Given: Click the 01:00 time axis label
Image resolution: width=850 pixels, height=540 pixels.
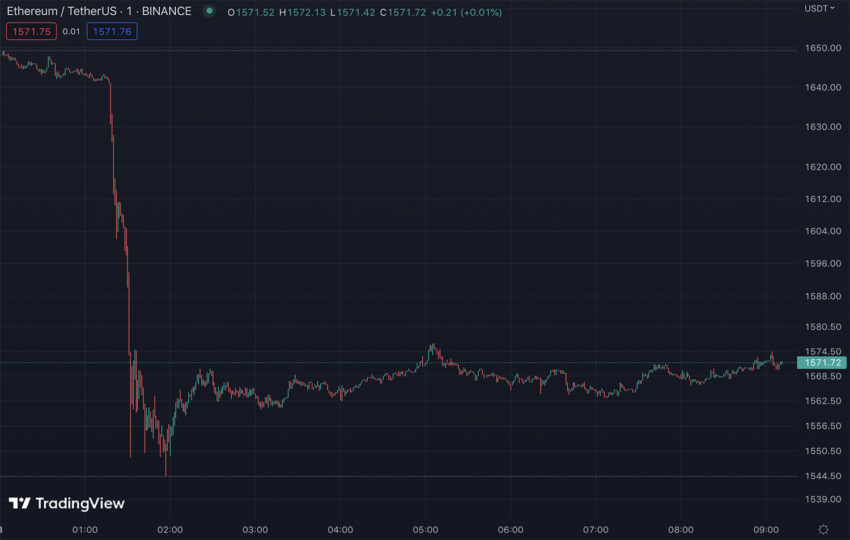Looking at the screenshot, I should (x=85, y=530).
